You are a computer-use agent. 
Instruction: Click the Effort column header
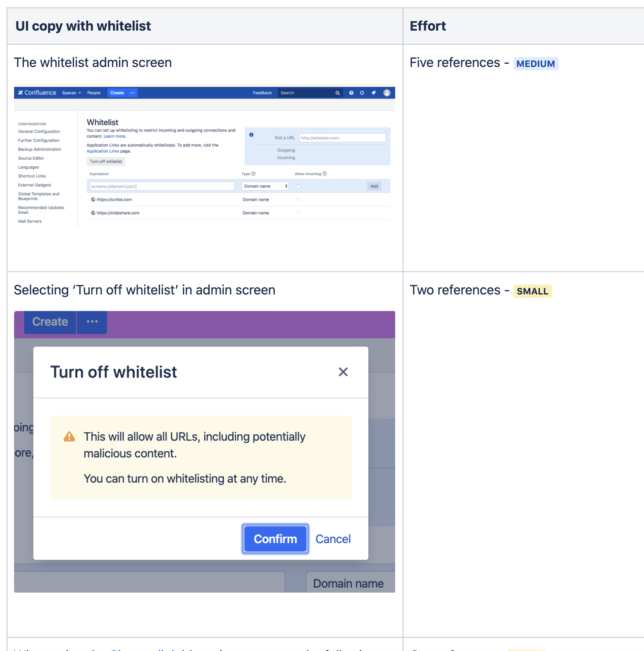point(428,26)
